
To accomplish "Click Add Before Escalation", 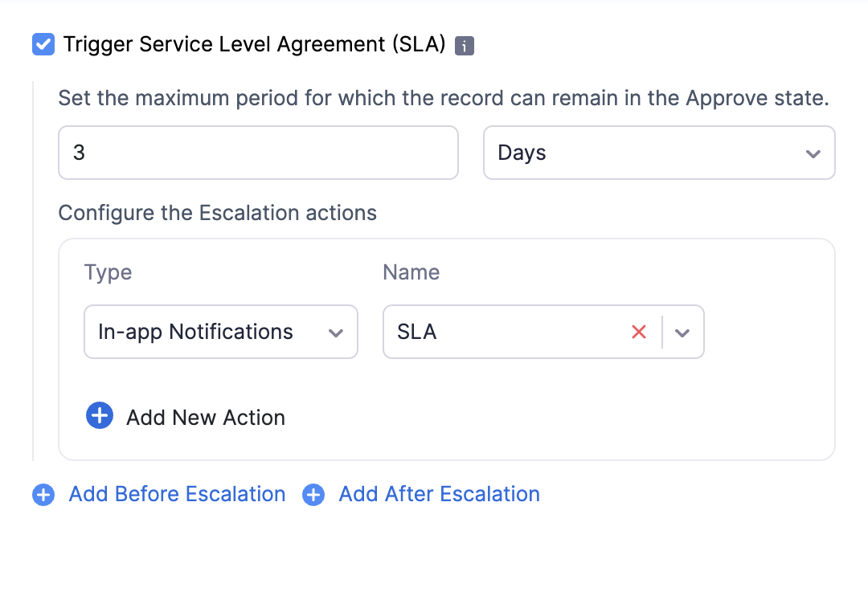I will pyautogui.click(x=176, y=495).
